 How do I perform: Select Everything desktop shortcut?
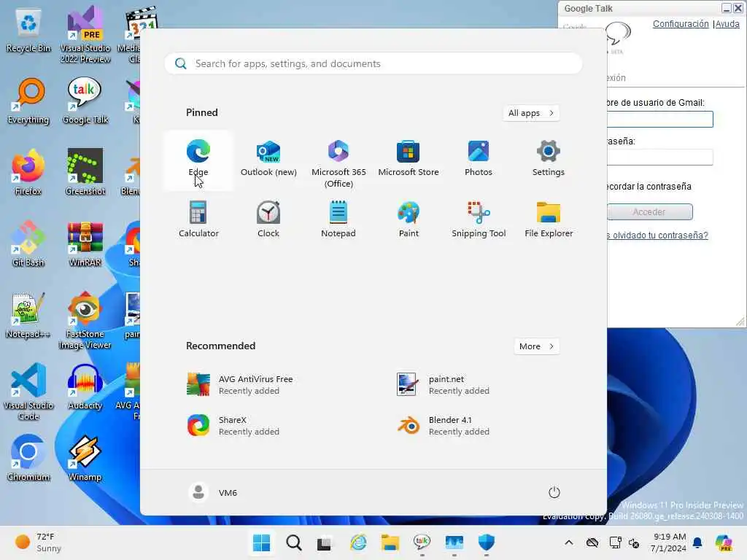click(28, 101)
